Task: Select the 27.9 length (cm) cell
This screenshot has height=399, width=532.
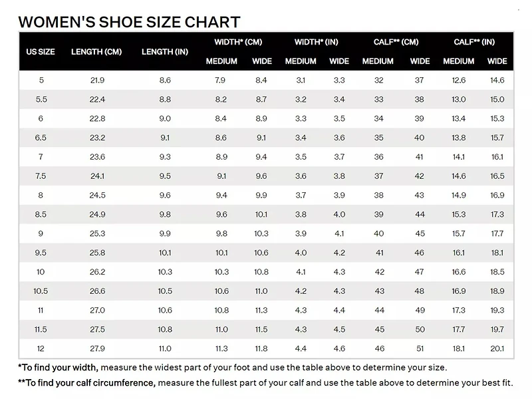Action: [97, 348]
